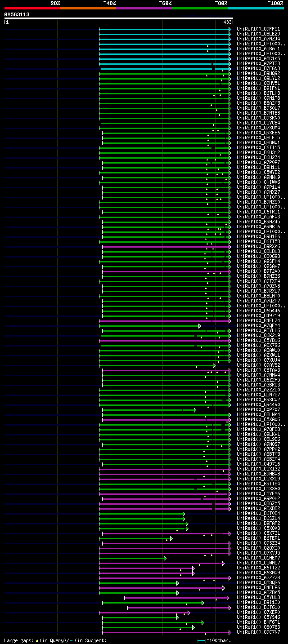Select the UniRef100_C6TI15 label
Image resolution: width=288 pixels, height=644 pixels.
pyautogui.click(x=258, y=147)
